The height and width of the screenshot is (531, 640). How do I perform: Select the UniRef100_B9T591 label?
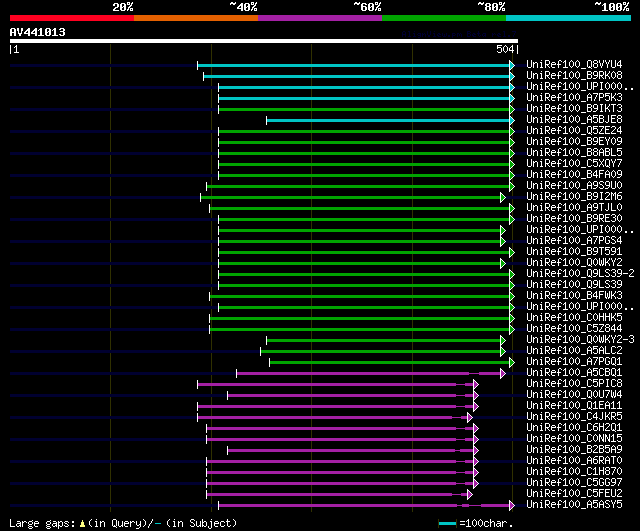(574, 252)
